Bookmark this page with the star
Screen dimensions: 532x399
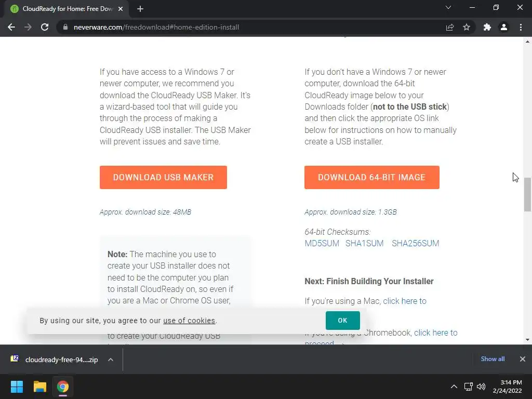point(467,27)
